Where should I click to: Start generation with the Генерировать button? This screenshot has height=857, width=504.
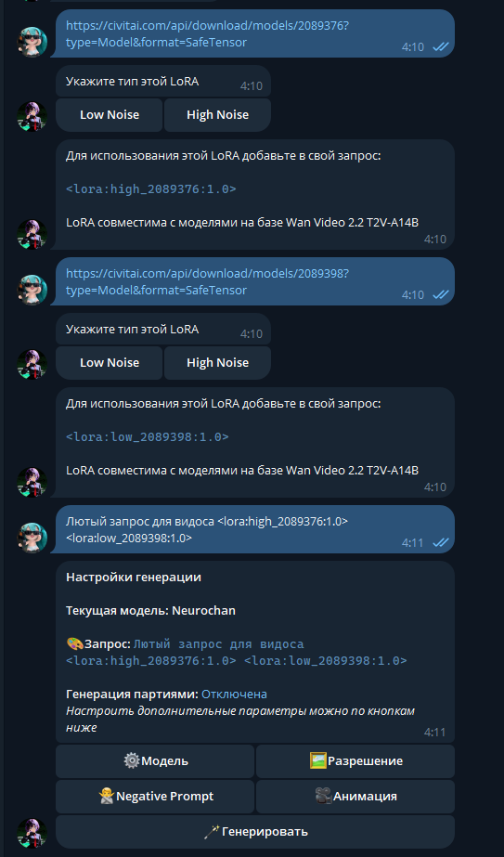click(x=255, y=832)
